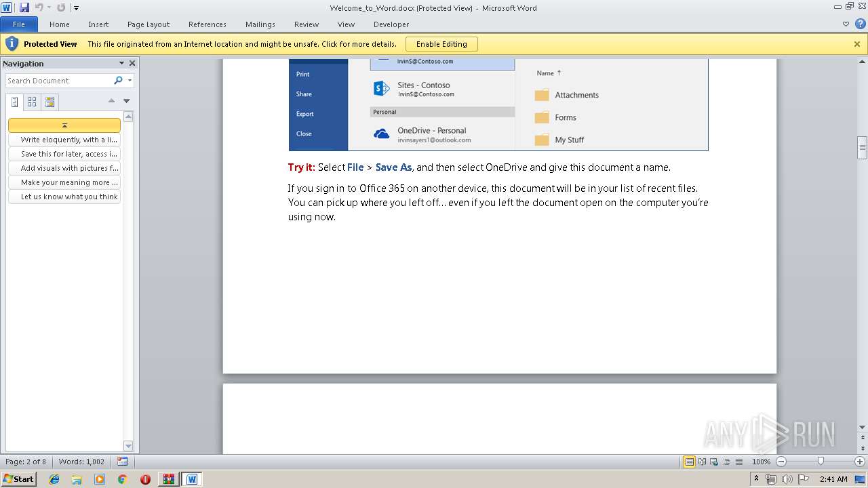Image resolution: width=868 pixels, height=488 pixels.
Task: Select heading 'Make your meaning more ...'
Action: [64, 182]
